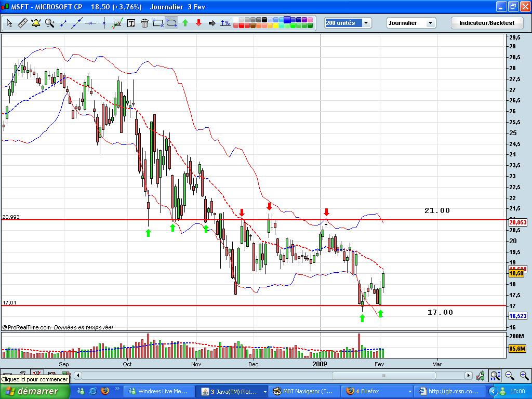This screenshot has width=532, height=399.
Task: Pick the purple color swatch
Action: pyautogui.click(x=304, y=20)
